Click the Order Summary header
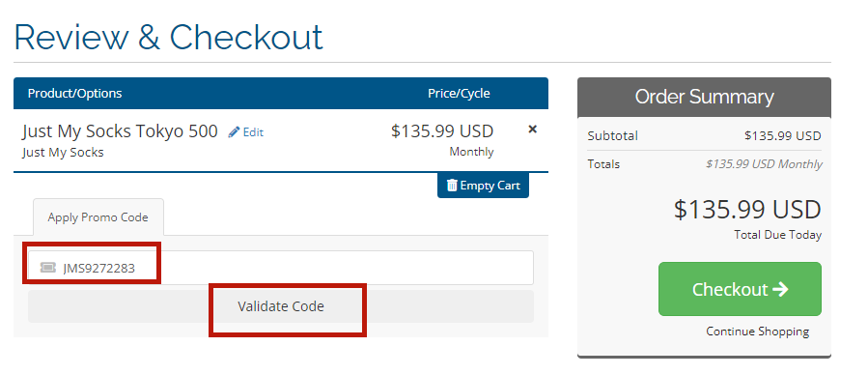The width and height of the screenshot is (868, 375). tap(704, 97)
